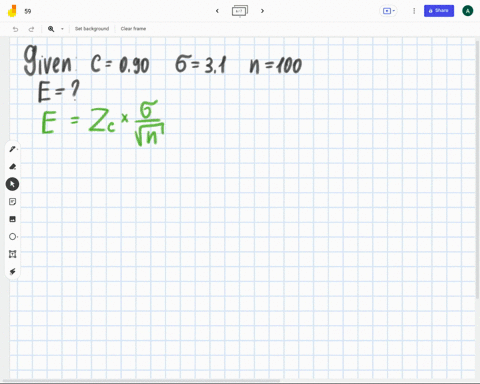Click the zoom magnifier icon
The image size is (480, 384).
coord(51,29)
